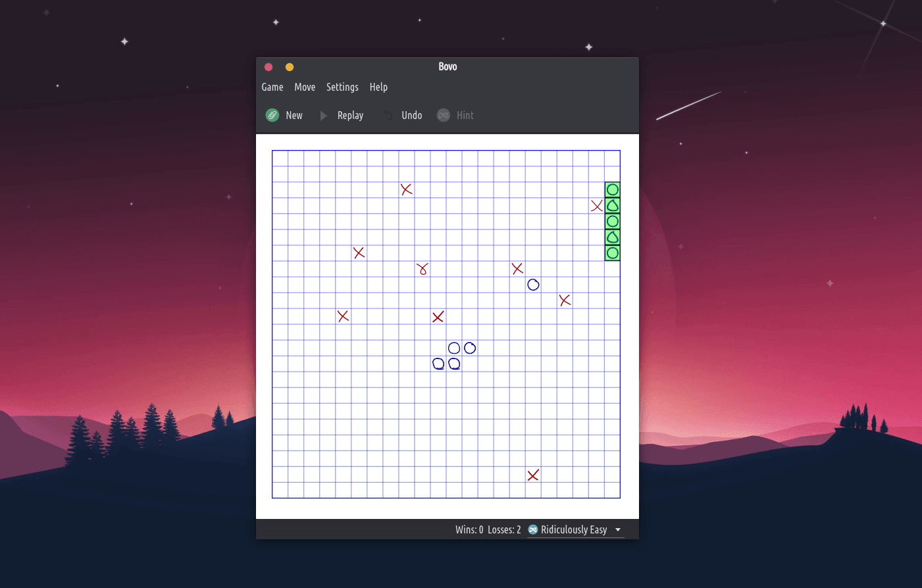Click the leftmost X mark on the board
Image resolution: width=922 pixels, height=588 pixels.
pyautogui.click(x=343, y=316)
